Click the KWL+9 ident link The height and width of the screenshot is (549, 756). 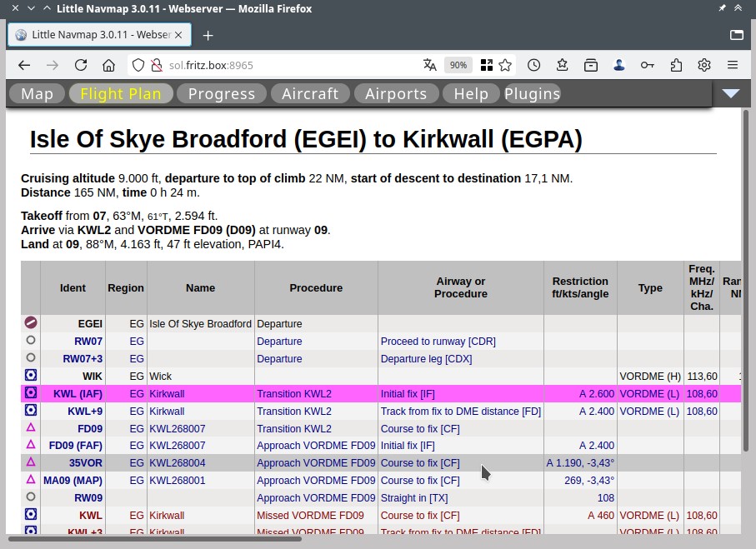pos(85,412)
